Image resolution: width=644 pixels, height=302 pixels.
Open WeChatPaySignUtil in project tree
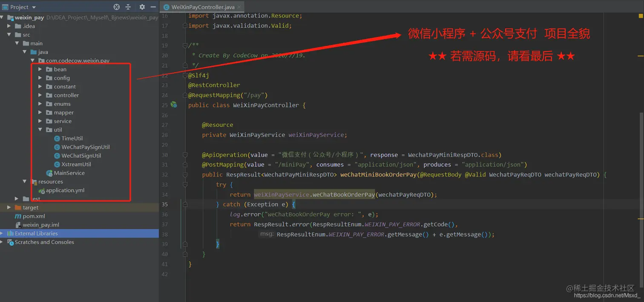(86, 147)
